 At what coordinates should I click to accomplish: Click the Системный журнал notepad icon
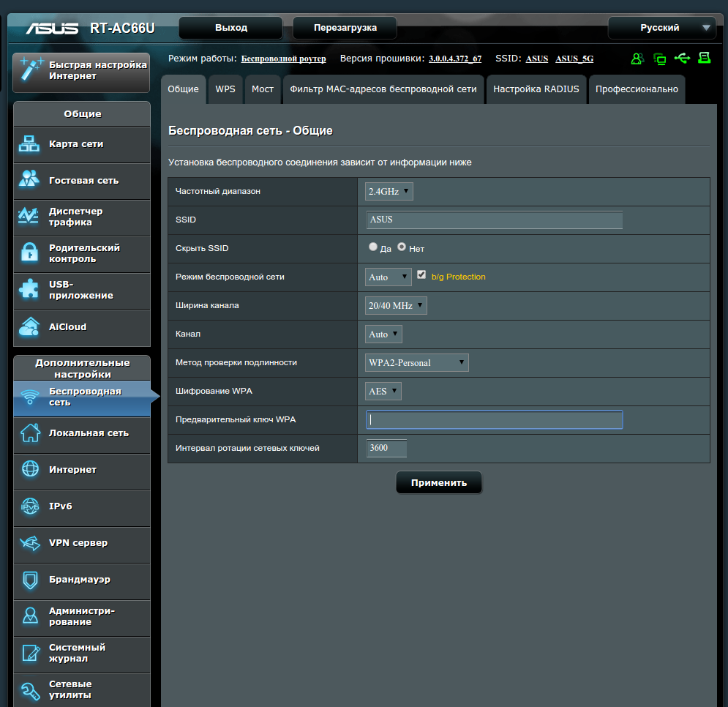[x=31, y=653]
